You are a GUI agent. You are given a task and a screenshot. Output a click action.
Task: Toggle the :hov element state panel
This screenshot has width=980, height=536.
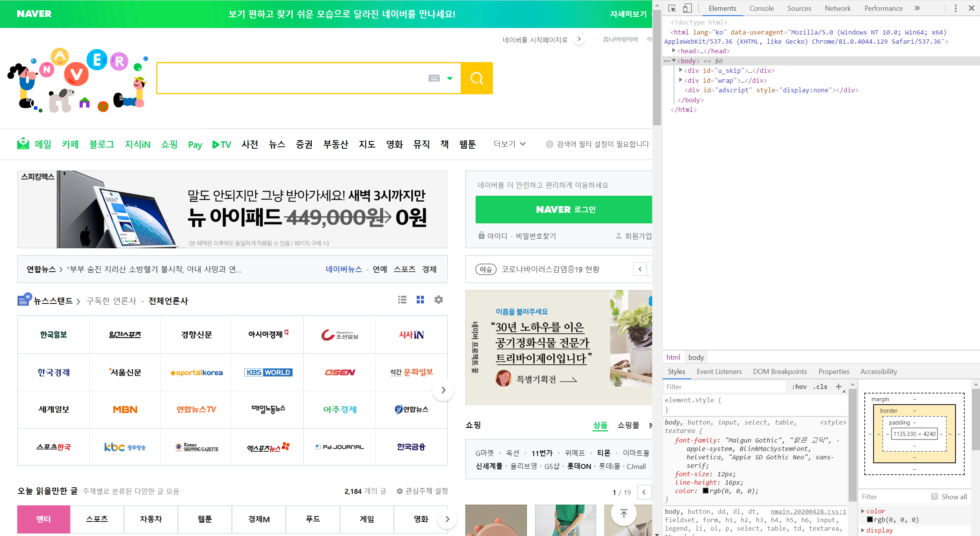point(799,387)
